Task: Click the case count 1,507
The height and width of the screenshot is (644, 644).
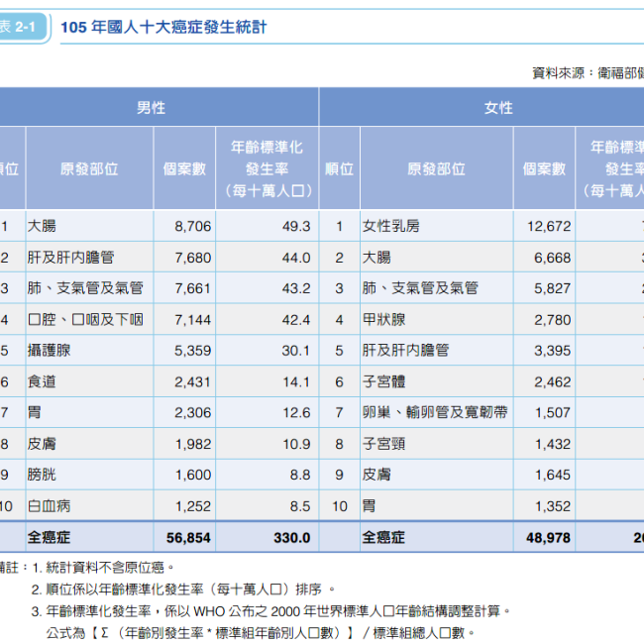Action: pyautogui.click(x=553, y=413)
